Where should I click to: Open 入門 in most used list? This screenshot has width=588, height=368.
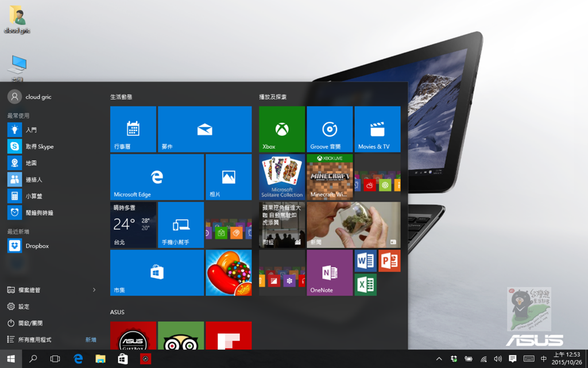[52, 130]
